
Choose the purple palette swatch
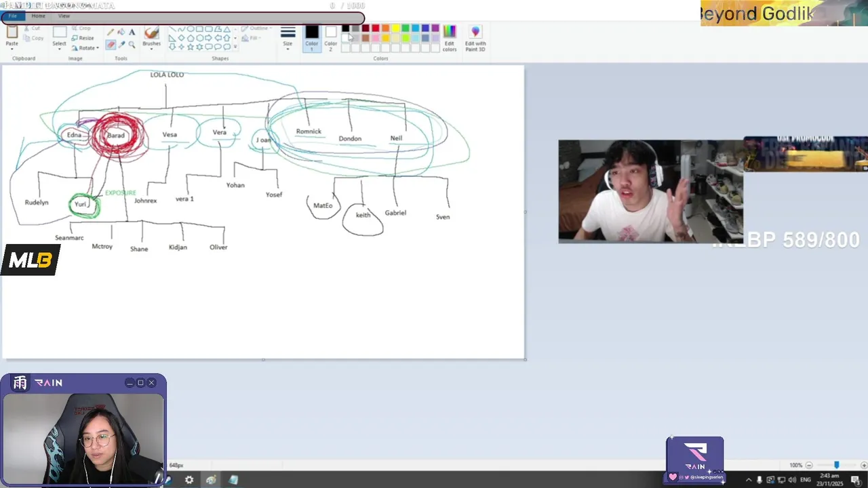pos(435,28)
